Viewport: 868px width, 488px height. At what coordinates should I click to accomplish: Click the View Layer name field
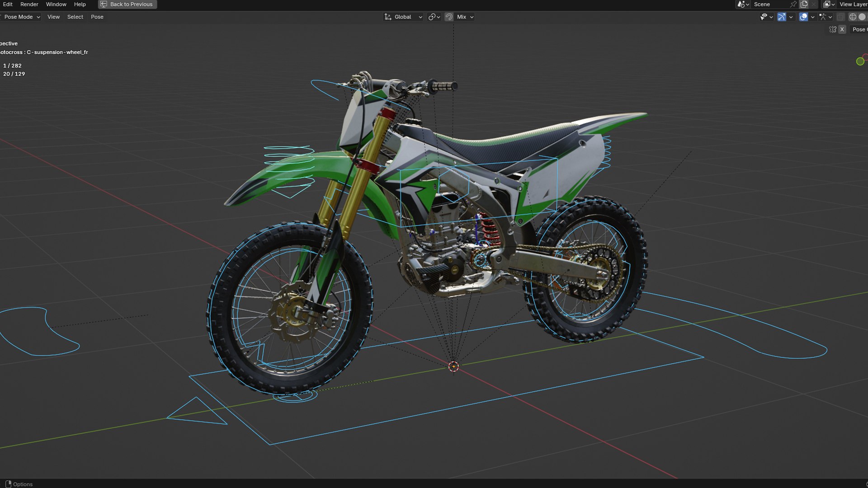coord(853,4)
